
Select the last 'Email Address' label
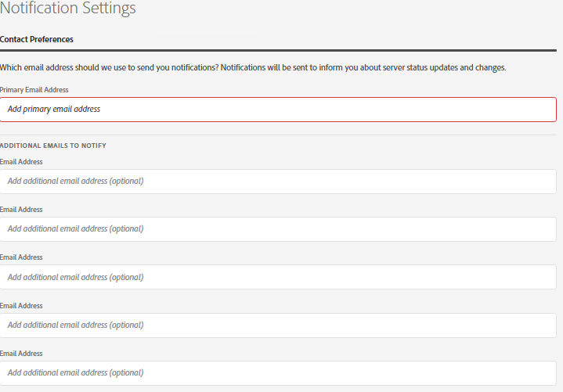tap(21, 354)
